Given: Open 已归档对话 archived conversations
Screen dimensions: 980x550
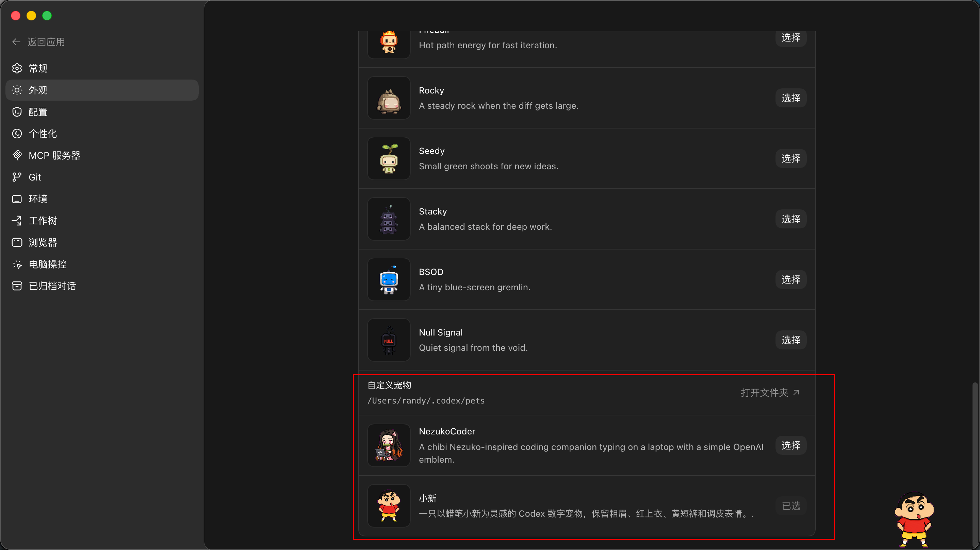Looking at the screenshot, I should (x=102, y=286).
